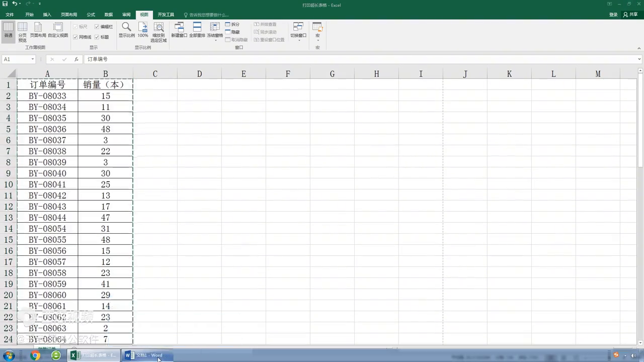Click the Select All corner triangle
Screen dimensions: 644x362
coord(12,74)
